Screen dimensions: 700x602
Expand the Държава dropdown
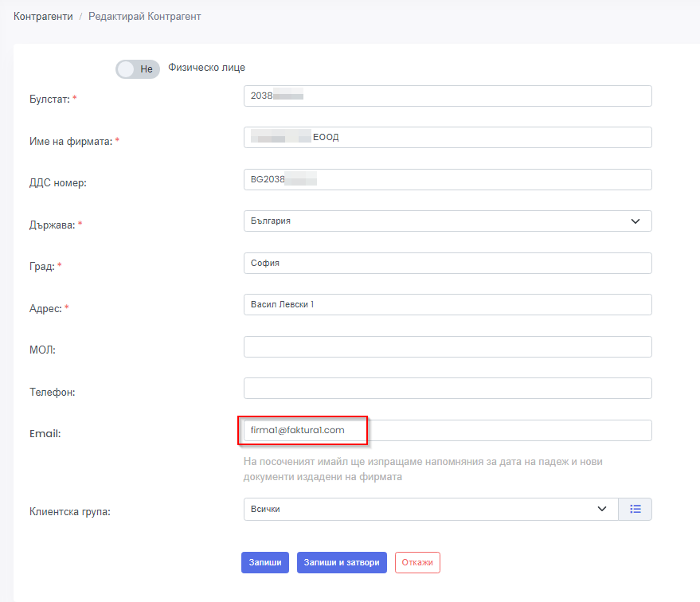point(448,221)
